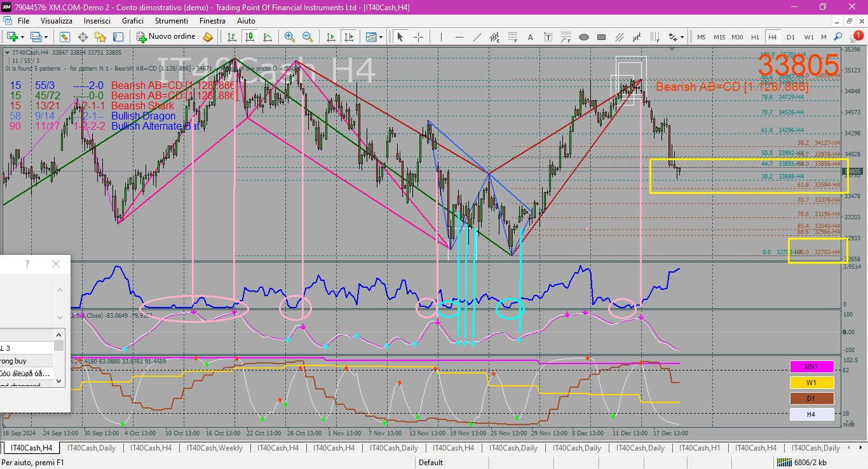Open the Grafici menu
Viewport: 868px width, 469px height.
(133, 21)
